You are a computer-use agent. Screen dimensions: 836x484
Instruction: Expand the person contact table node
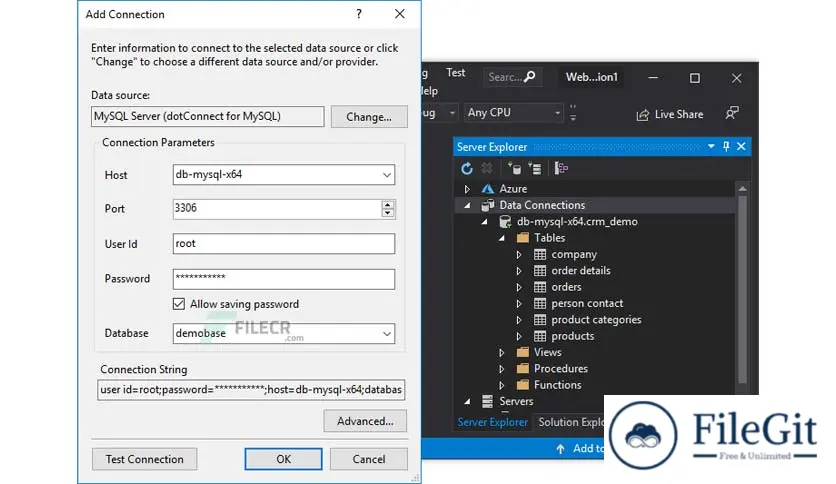pyautogui.click(x=519, y=304)
